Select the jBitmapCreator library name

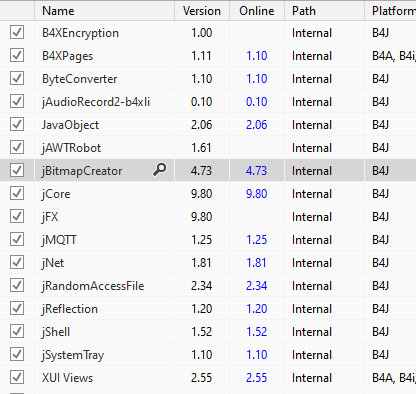[x=82, y=171]
